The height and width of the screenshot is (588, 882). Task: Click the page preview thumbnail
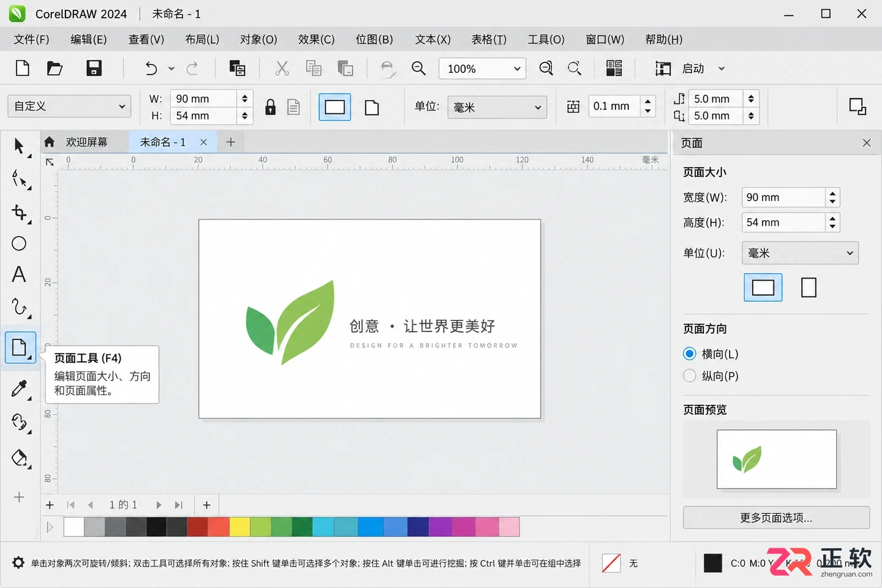point(777,459)
